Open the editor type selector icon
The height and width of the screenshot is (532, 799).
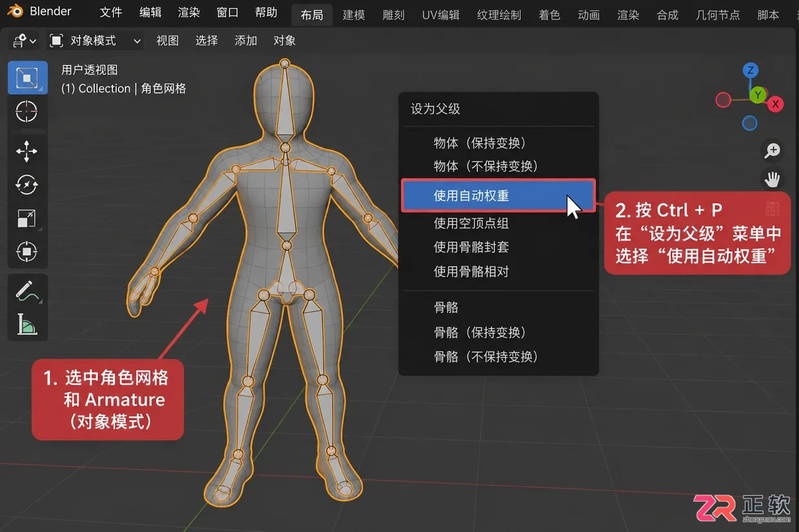(x=23, y=41)
